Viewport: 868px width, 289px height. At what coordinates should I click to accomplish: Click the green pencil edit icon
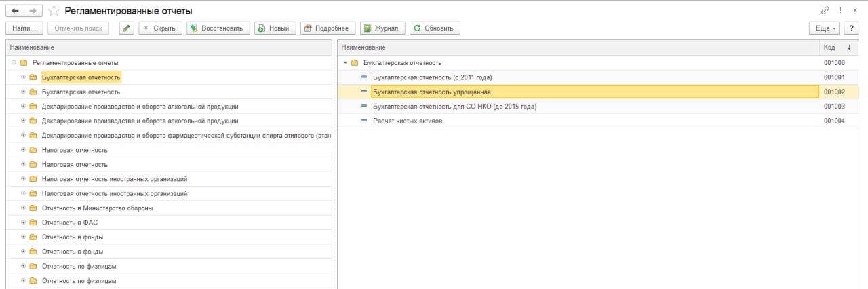(x=126, y=28)
